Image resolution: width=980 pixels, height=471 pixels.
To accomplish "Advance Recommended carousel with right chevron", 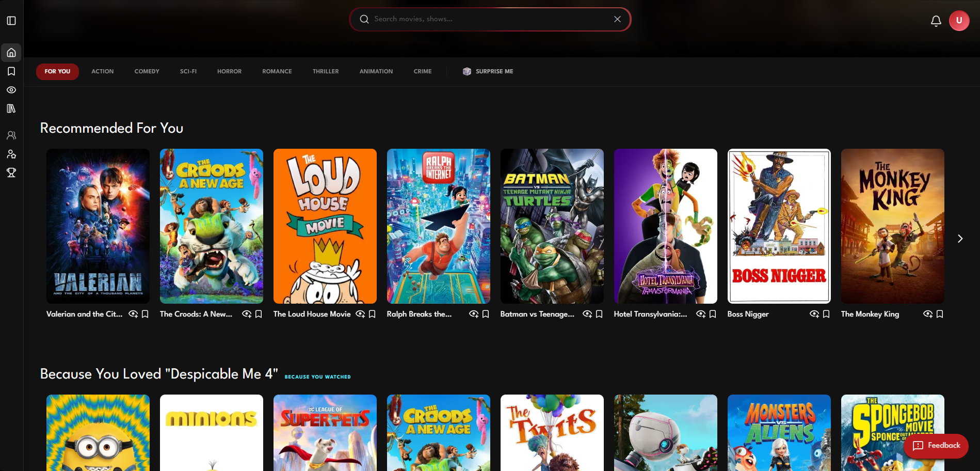I will point(960,239).
